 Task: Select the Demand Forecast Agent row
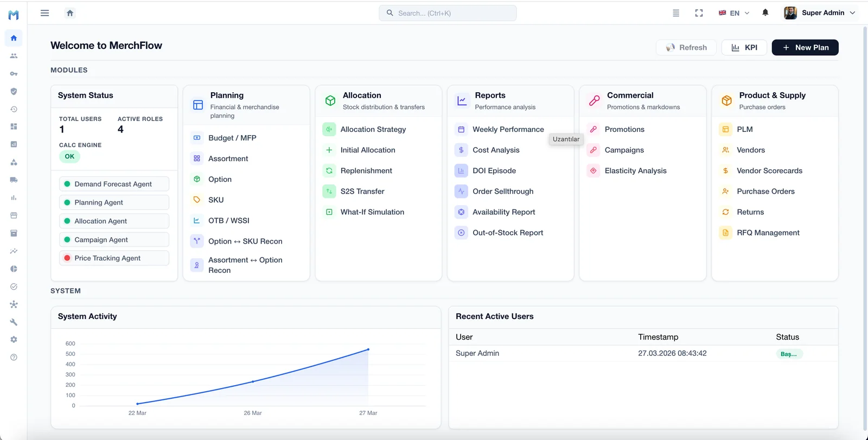click(x=114, y=184)
